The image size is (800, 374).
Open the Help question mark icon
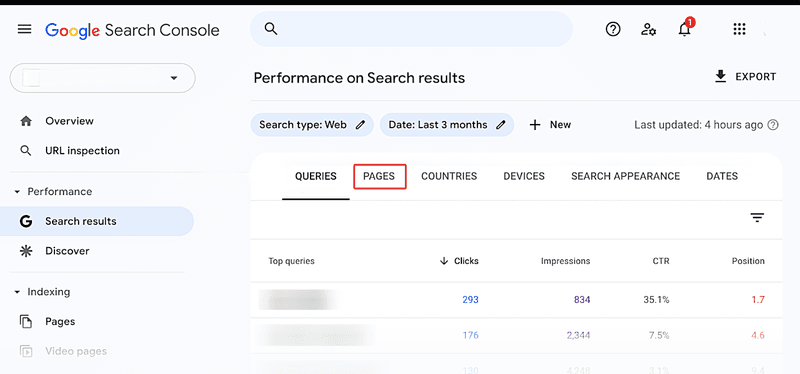point(613,30)
